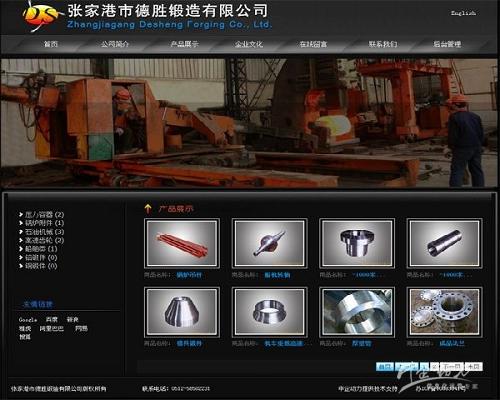Click the yellow up arrow beside 产品展示
Viewport: 500px width, 400px height.
coord(148,209)
